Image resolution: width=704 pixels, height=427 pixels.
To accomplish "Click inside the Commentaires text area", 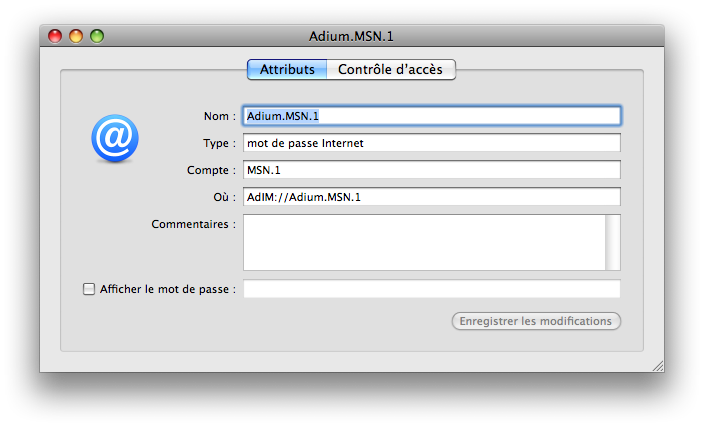I will [x=424, y=242].
